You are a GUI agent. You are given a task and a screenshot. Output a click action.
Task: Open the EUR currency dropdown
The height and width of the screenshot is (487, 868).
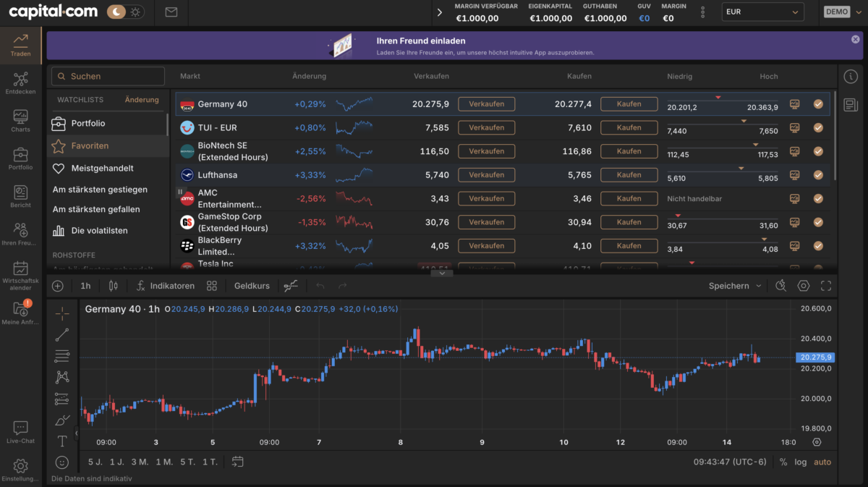coord(762,12)
